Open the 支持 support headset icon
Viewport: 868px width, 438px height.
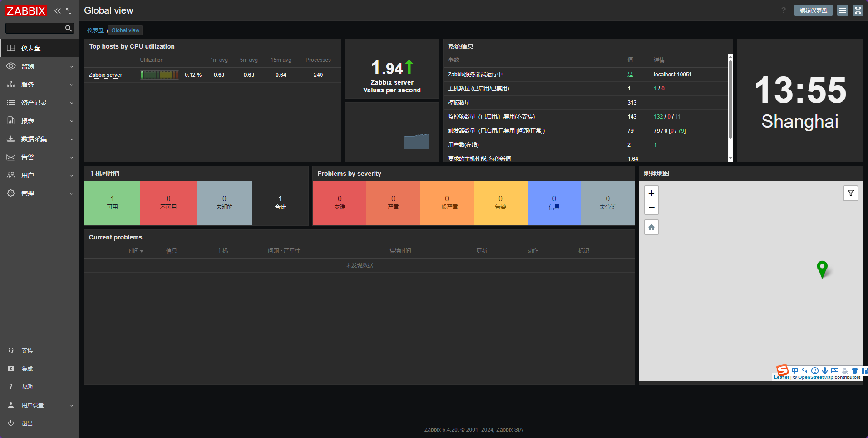coord(11,350)
